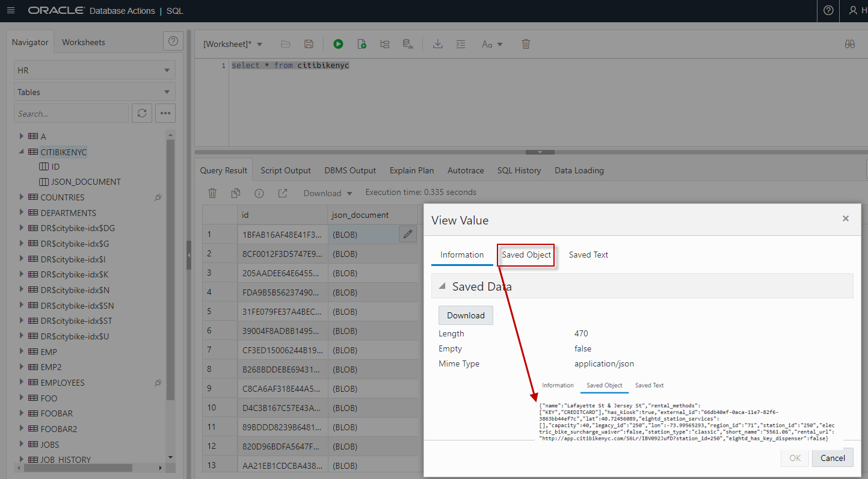Collapse the Saved Data section
The image size is (868, 479).
click(x=442, y=286)
